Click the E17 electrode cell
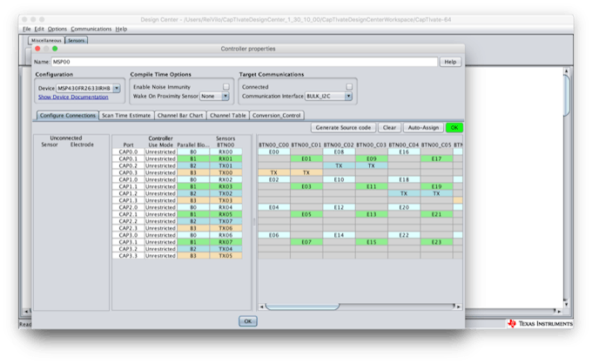The height and width of the screenshot is (364, 592). tap(436, 158)
